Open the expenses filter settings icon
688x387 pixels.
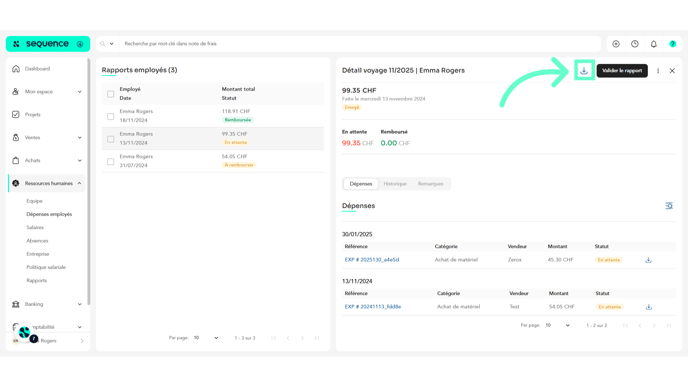coord(669,206)
